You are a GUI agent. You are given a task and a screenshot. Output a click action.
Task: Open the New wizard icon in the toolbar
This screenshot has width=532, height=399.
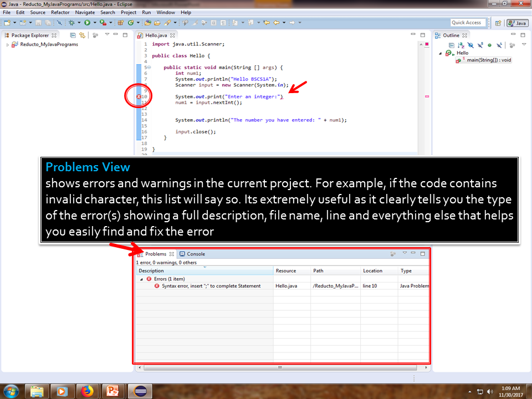coord(8,22)
